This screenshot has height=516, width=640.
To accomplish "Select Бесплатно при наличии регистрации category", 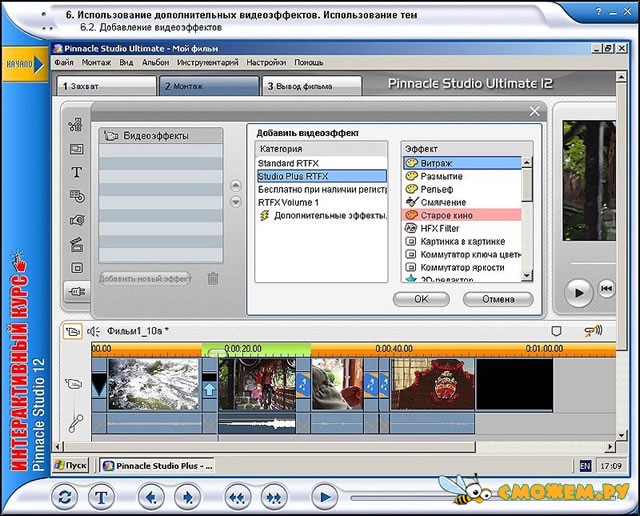I will point(322,189).
